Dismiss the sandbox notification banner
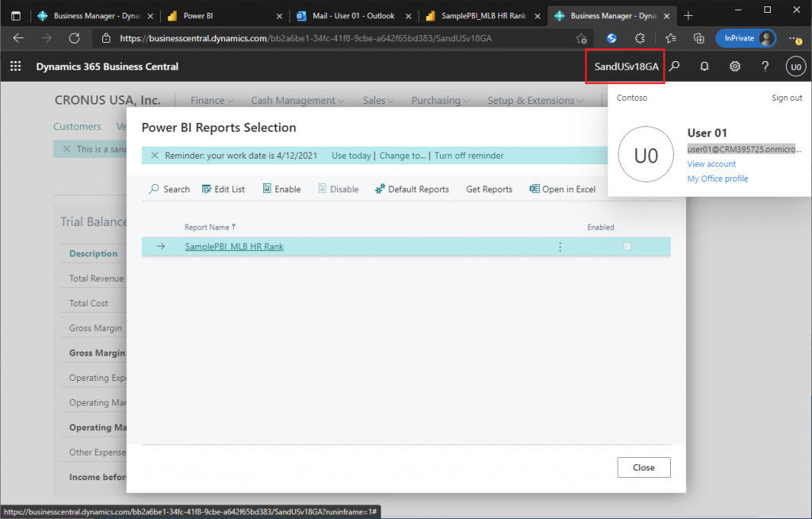 67,149
